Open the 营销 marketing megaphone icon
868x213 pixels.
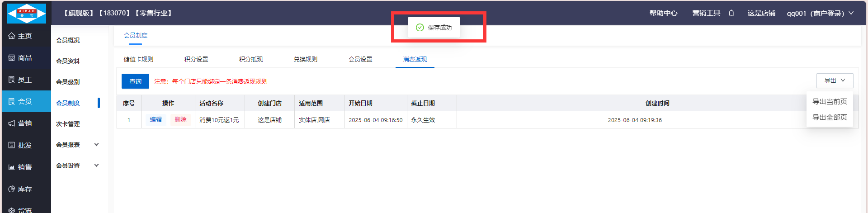click(12, 123)
